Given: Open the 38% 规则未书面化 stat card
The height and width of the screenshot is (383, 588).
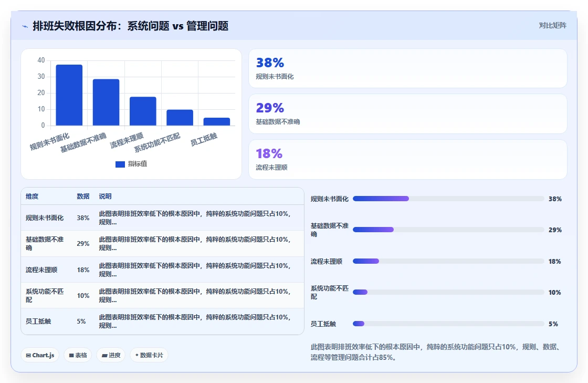Looking at the screenshot, I should 407,68.
